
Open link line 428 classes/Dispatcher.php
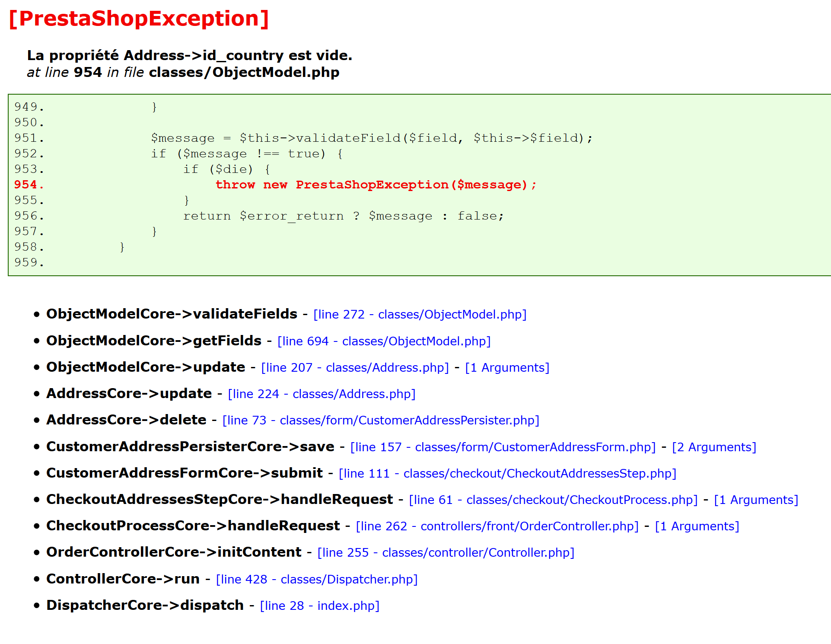317,579
